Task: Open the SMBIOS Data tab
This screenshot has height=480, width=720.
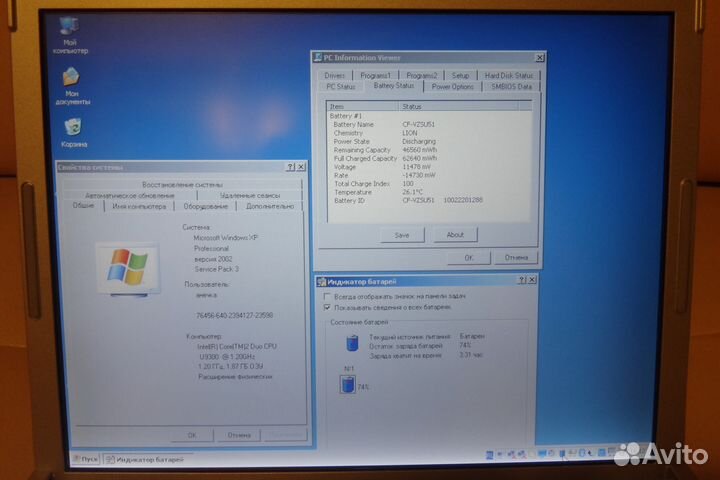Action: click(x=511, y=86)
